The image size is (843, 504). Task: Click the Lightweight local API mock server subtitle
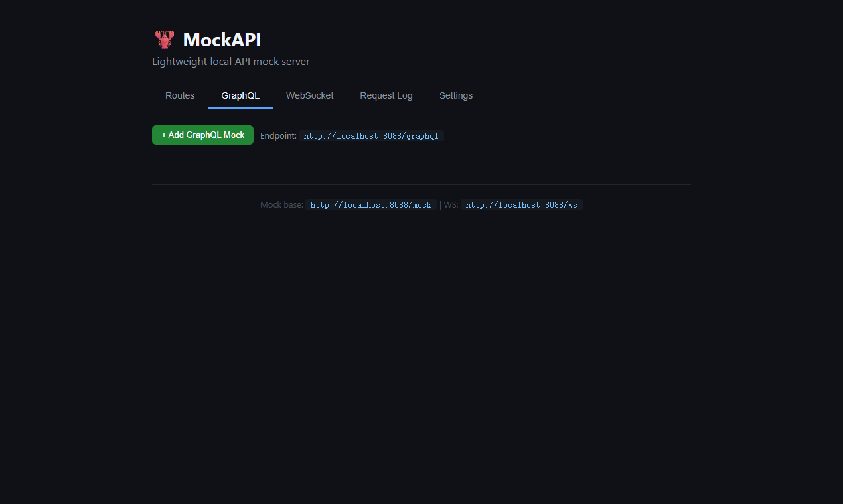230,61
